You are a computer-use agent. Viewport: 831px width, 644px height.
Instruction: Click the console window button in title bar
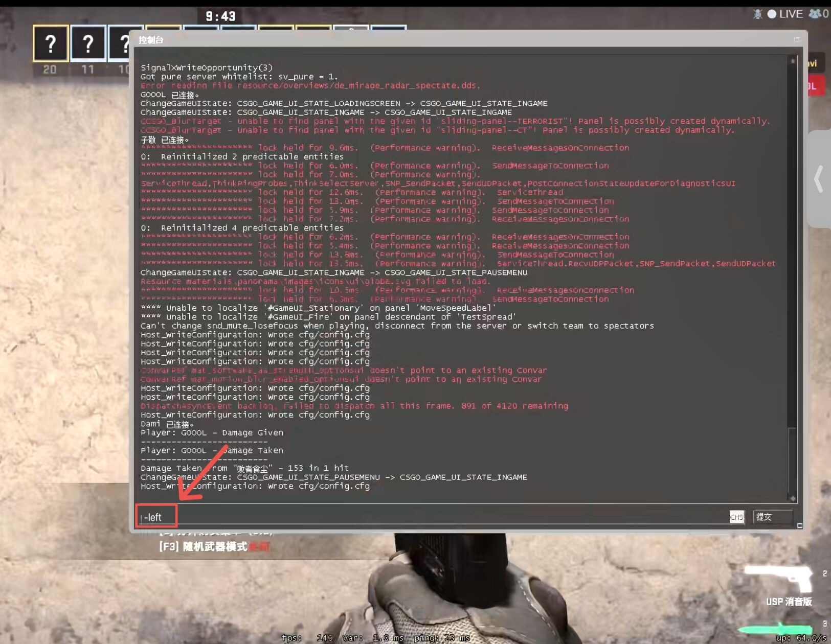pyautogui.click(x=797, y=39)
